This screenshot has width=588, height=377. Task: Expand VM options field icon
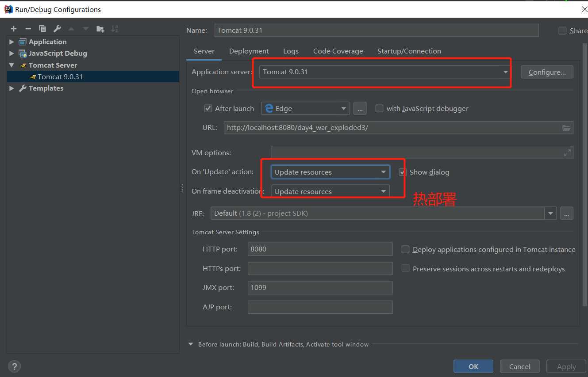coord(567,153)
